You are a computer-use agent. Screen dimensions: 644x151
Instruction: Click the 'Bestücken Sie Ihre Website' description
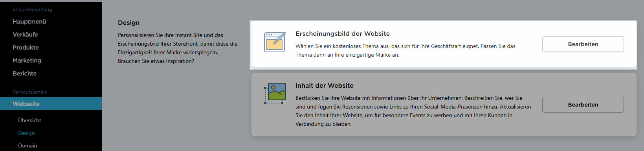point(413,111)
